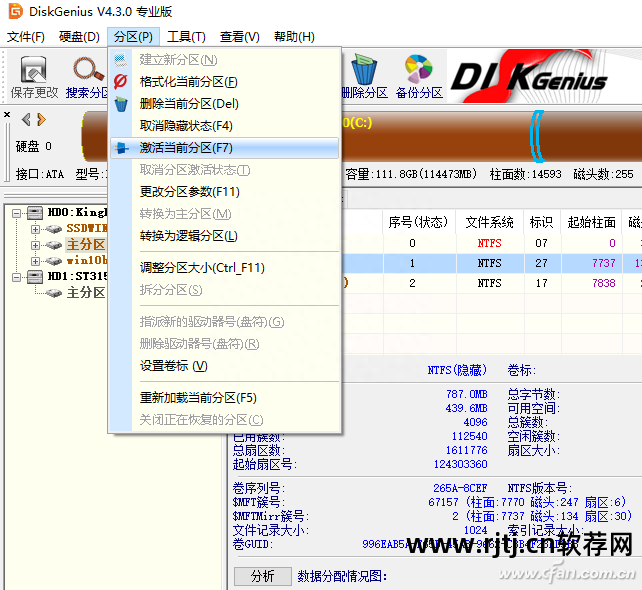The image size is (642, 590).
Task: Click the brown C: partition bar in disk map
Action: point(434,136)
